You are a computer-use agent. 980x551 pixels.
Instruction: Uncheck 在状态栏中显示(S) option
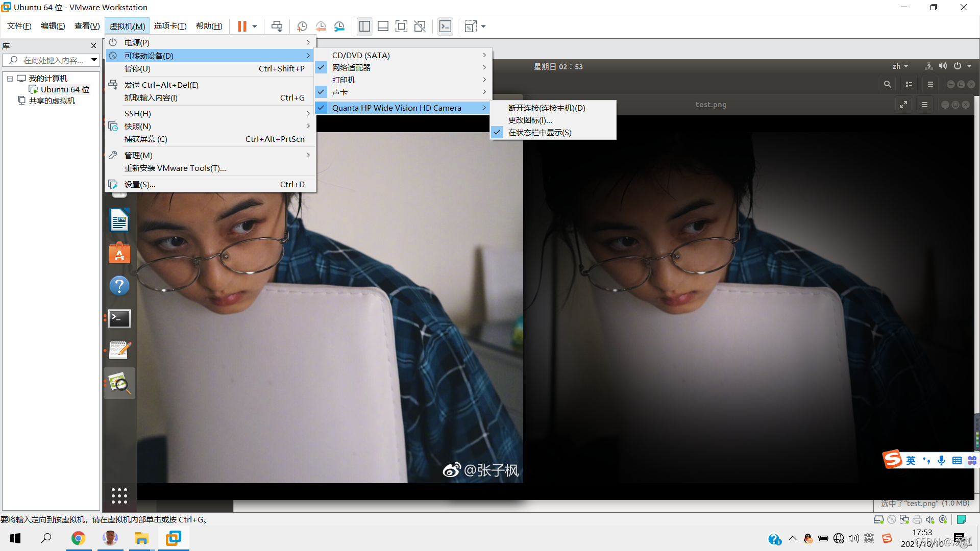(540, 133)
